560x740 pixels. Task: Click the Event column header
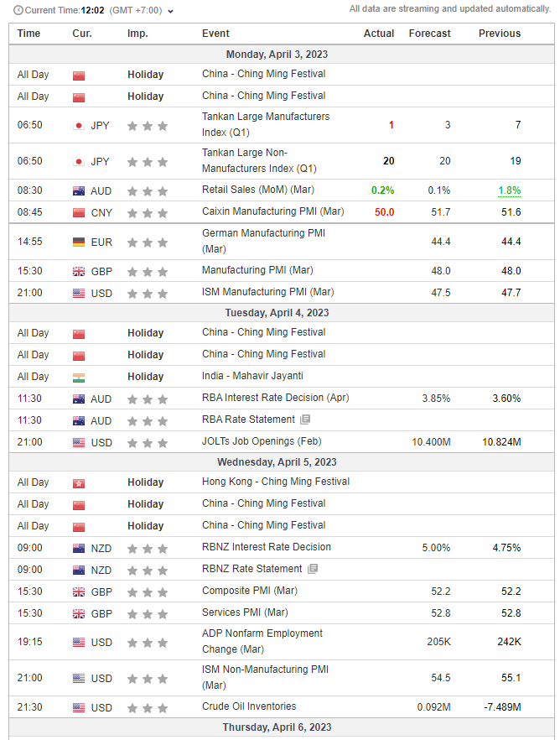coord(215,34)
